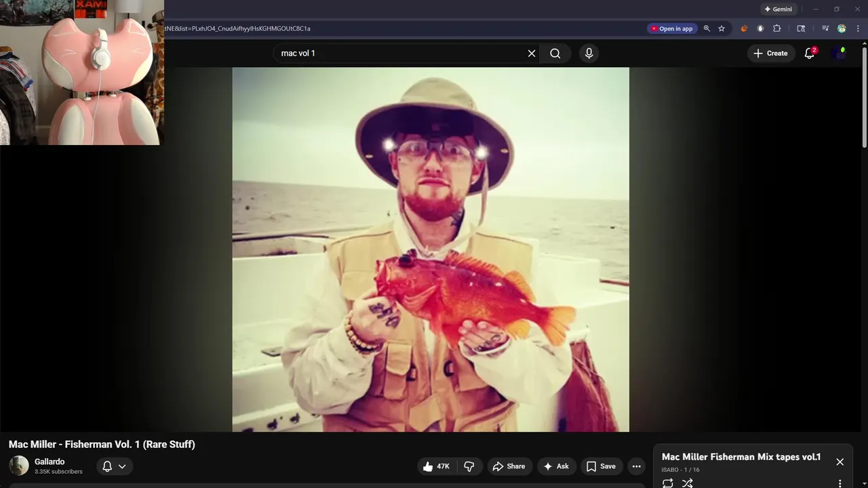The image size is (868, 488).
Task: Click the video player showing the fisherman photo
Action: point(431,249)
